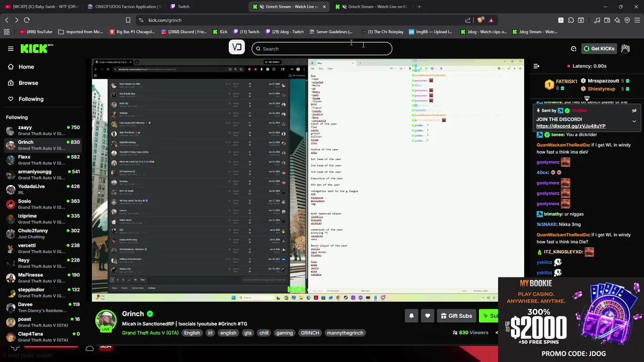Click the ITZ_KINGSLEYXD username in chat
Screen dimensions: 644x362
click(x=563, y=252)
